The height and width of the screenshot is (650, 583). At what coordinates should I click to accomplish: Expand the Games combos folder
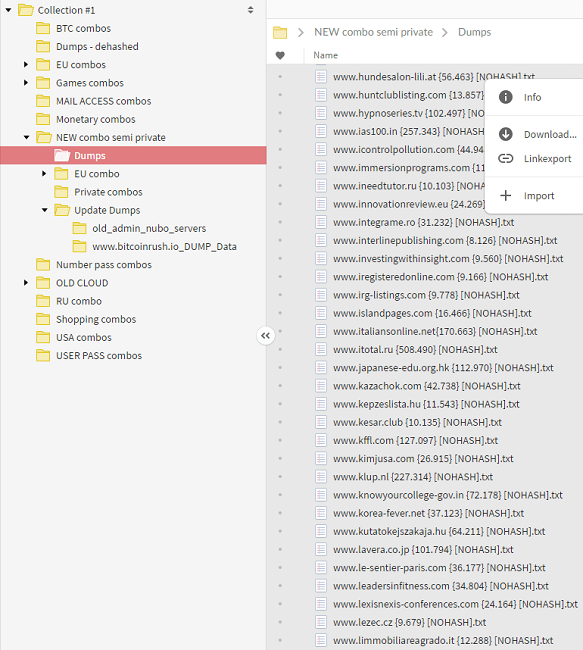(26, 83)
